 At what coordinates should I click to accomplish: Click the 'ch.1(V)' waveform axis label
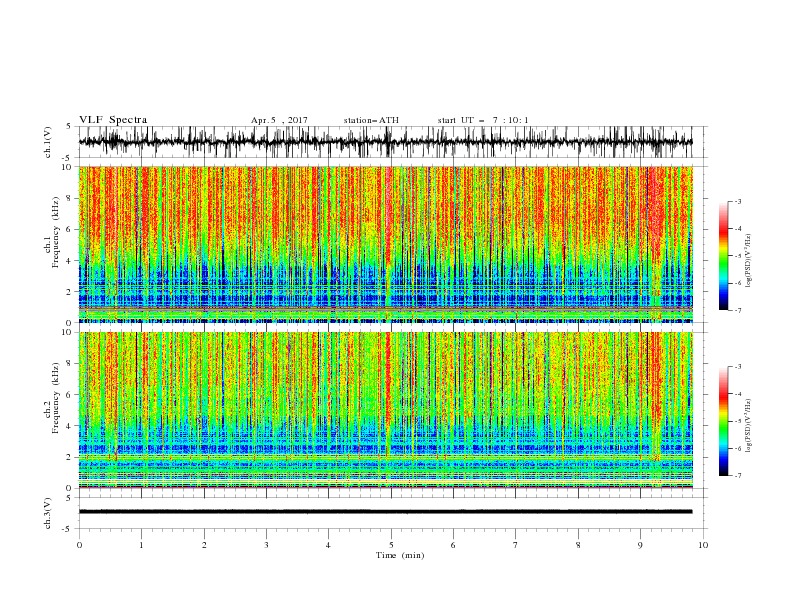(x=48, y=142)
